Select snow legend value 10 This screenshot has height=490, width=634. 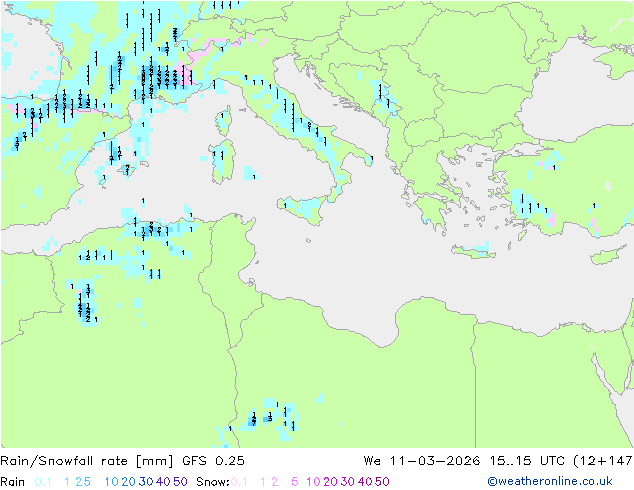313,482
